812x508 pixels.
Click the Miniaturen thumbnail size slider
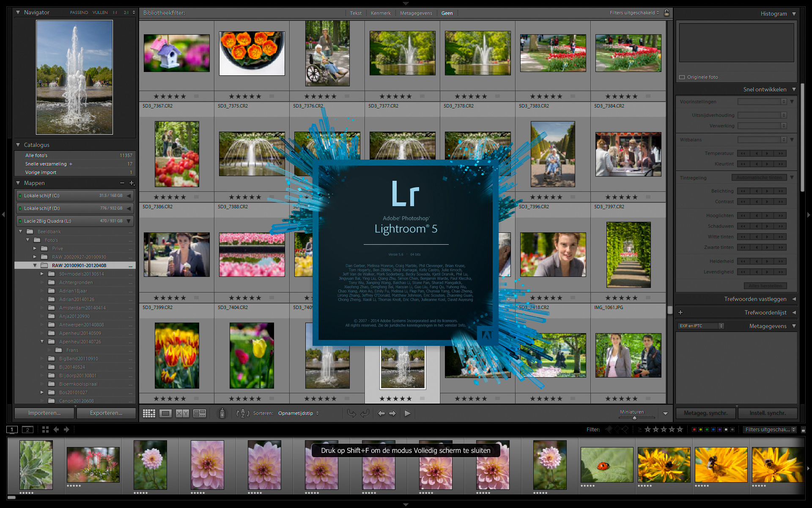coord(636,418)
